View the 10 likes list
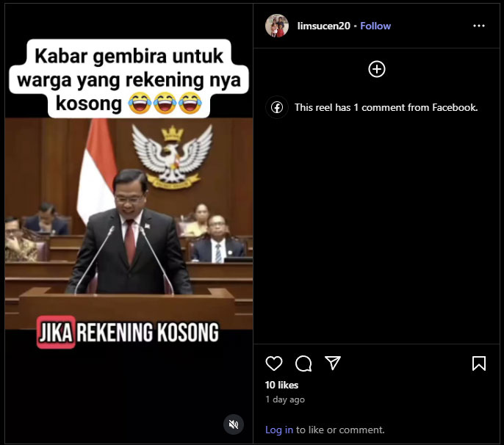The width and height of the screenshot is (504, 445). point(281,385)
